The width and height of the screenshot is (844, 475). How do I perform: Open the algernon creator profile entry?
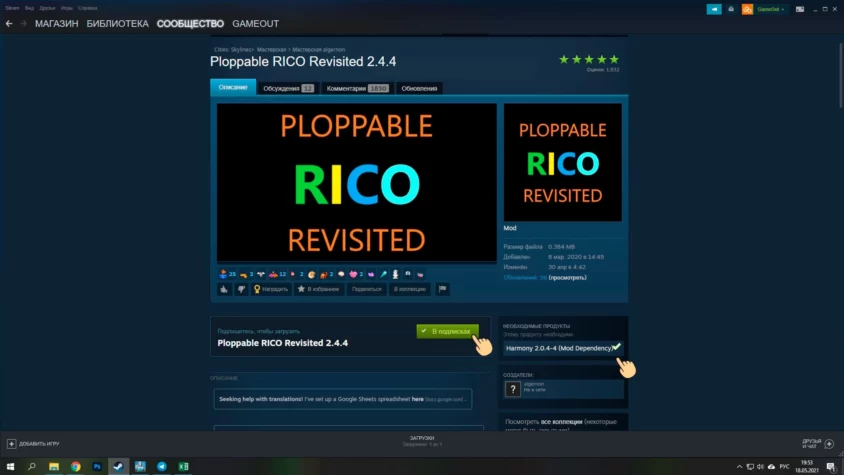(x=563, y=389)
